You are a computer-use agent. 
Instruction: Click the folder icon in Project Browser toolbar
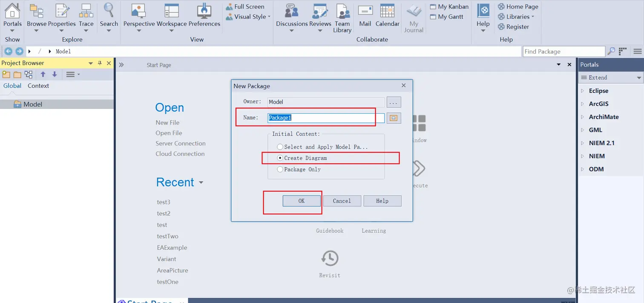pyautogui.click(x=17, y=74)
